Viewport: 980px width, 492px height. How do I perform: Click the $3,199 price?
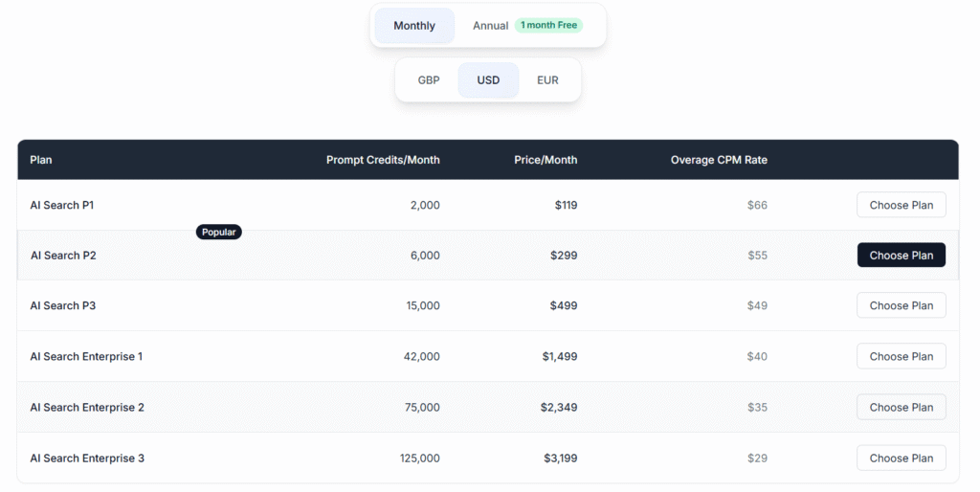[561, 458]
